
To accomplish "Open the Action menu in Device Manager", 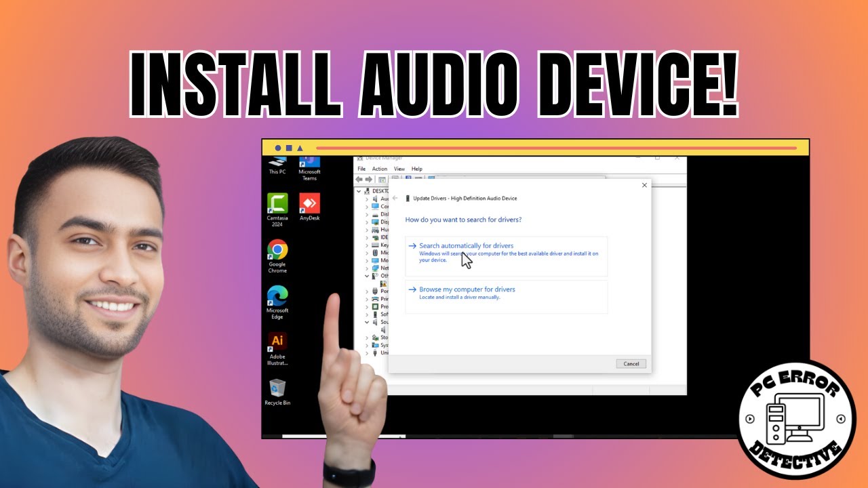I will click(380, 169).
